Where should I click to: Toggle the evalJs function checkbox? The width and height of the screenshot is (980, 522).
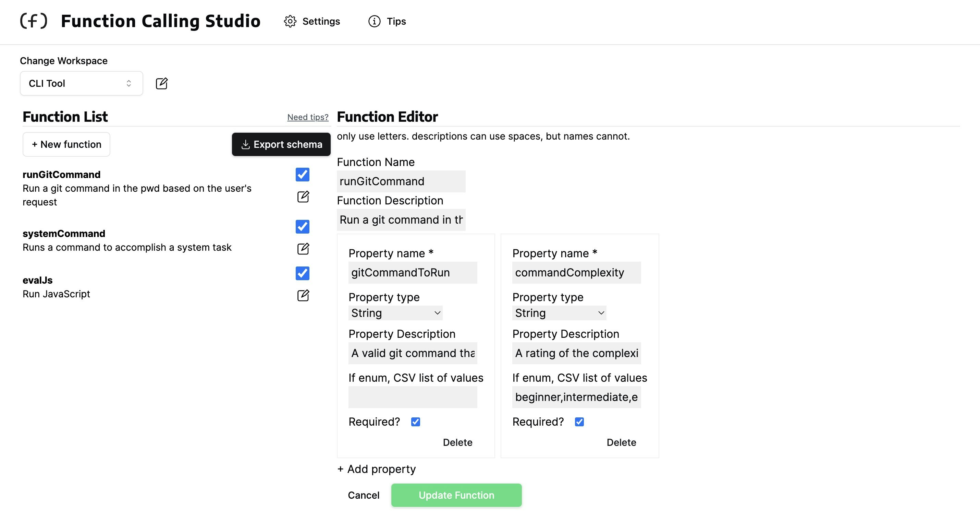[x=303, y=273]
